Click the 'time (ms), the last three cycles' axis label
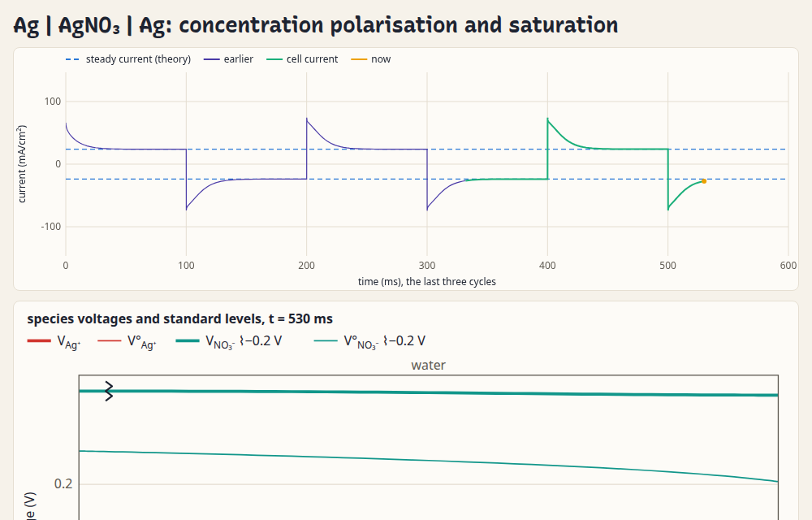This screenshot has height=520, width=812. pos(427,282)
